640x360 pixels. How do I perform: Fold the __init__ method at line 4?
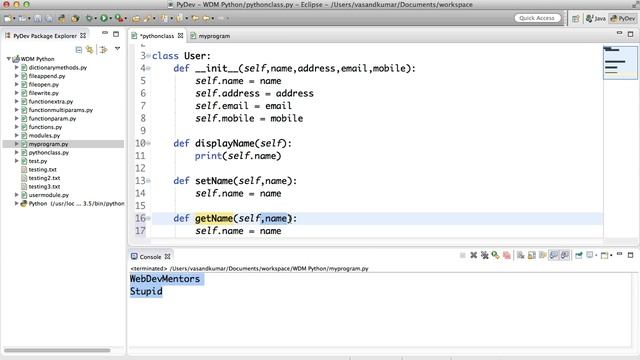(x=149, y=68)
